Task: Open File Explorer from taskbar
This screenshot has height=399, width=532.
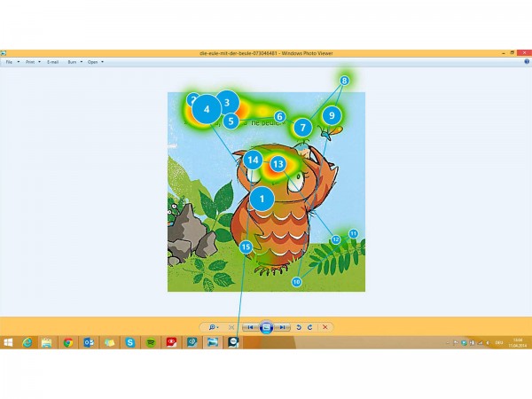Action: (46, 342)
